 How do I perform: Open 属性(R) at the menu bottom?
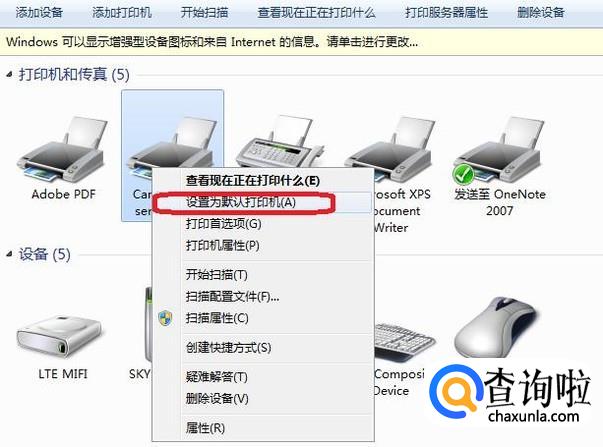[205, 427]
